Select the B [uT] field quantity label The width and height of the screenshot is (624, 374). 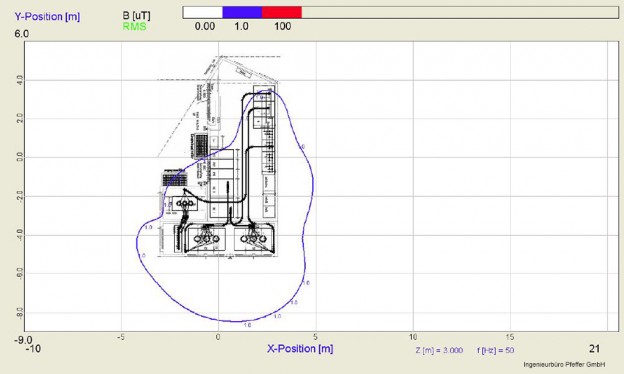point(136,16)
